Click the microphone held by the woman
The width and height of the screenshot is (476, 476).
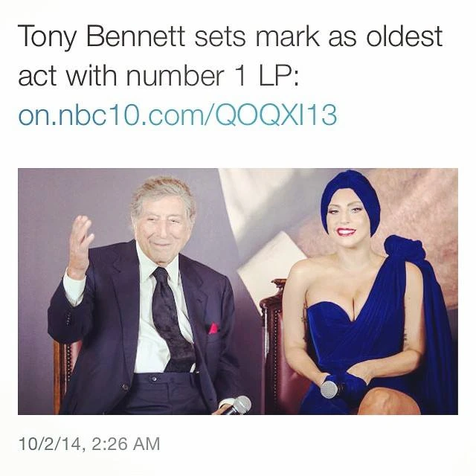tap(330, 388)
